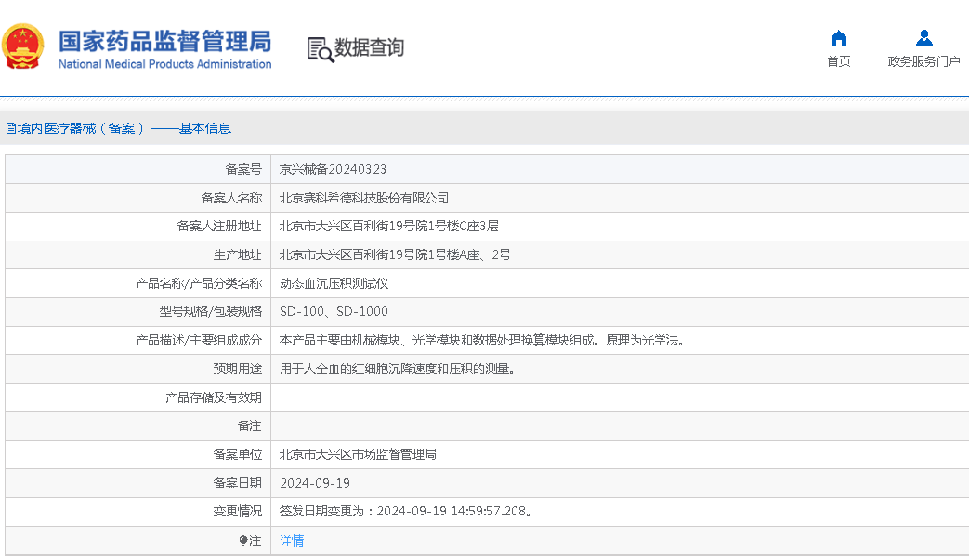Click the 变更情况 issue date change text
969x560 pixels.
click(406, 511)
